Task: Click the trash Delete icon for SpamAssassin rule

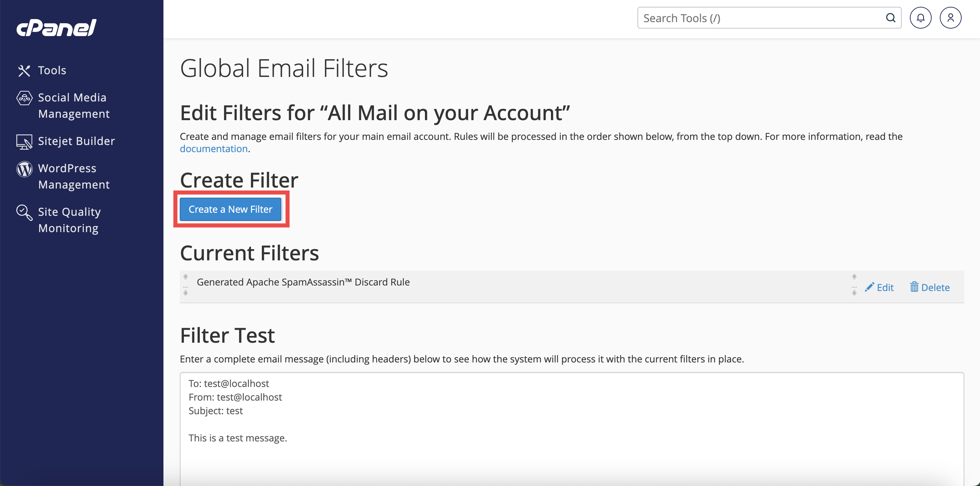Action: [x=914, y=287]
